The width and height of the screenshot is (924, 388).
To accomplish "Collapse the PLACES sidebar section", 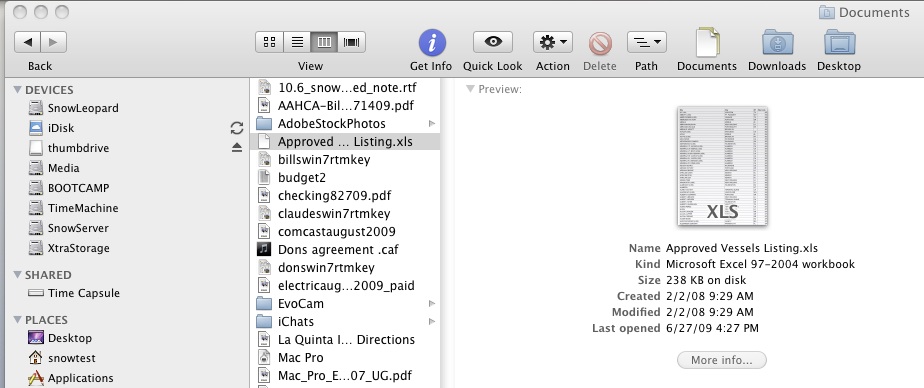I will tap(18, 320).
